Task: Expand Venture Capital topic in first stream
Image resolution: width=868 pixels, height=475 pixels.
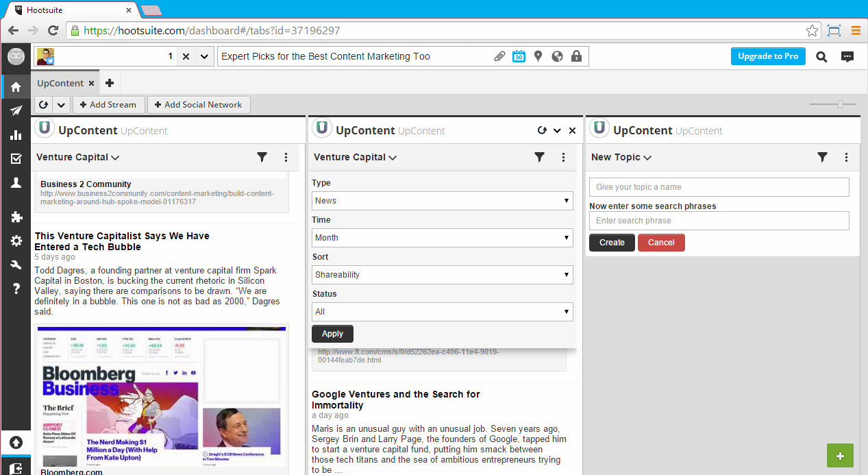Action: click(78, 157)
